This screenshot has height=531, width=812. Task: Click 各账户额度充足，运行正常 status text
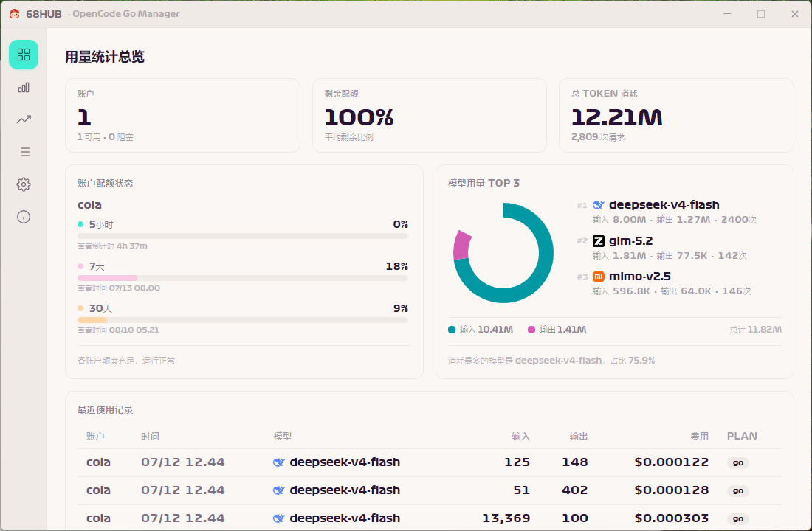click(x=125, y=361)
